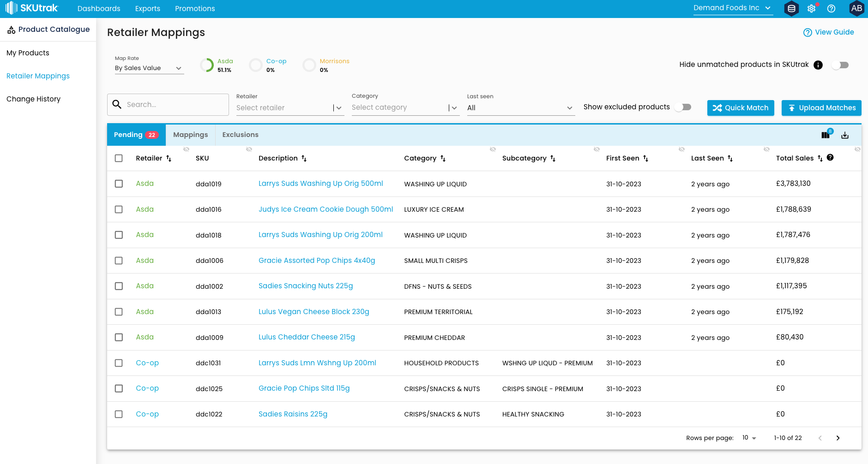The height and width of the screenshot is (464, 868).
Task: Click the Product Catalogue icon in sidebar
Action: point(11,30)
